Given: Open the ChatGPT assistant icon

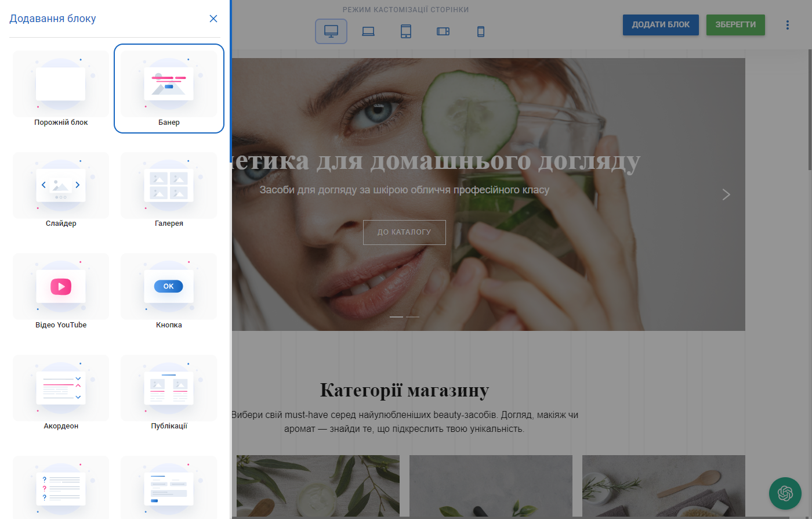Looking at the screenshot, I should [785, 493].
